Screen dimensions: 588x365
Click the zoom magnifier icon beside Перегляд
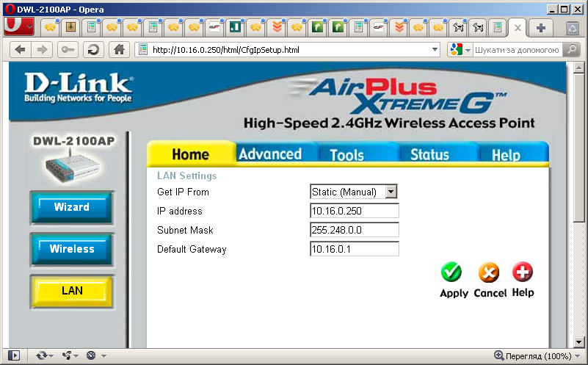click(498, 355)
